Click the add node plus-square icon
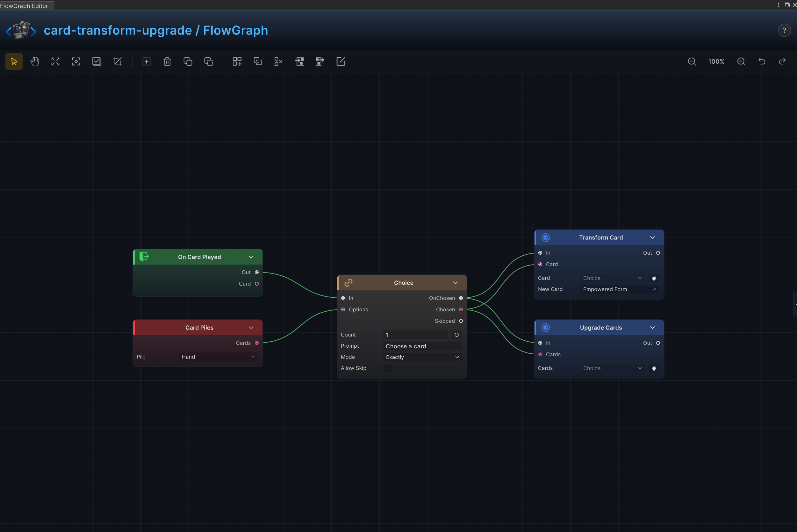 pos(146,61)
